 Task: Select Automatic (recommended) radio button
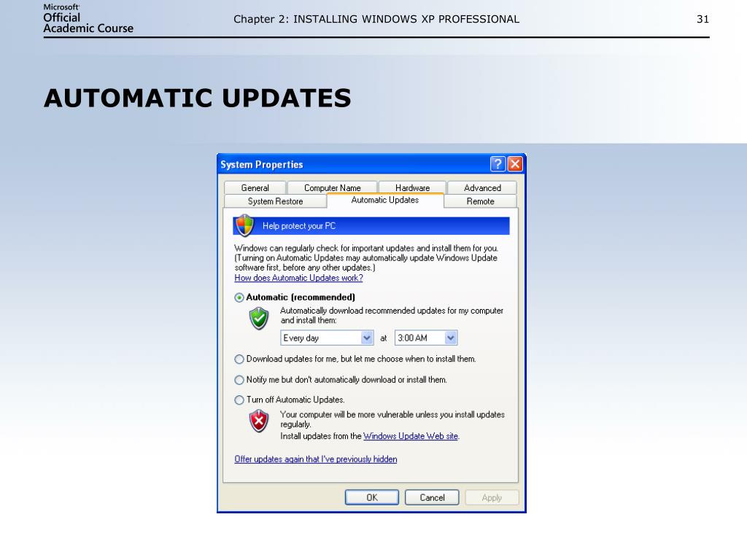[x=239, y=297]
